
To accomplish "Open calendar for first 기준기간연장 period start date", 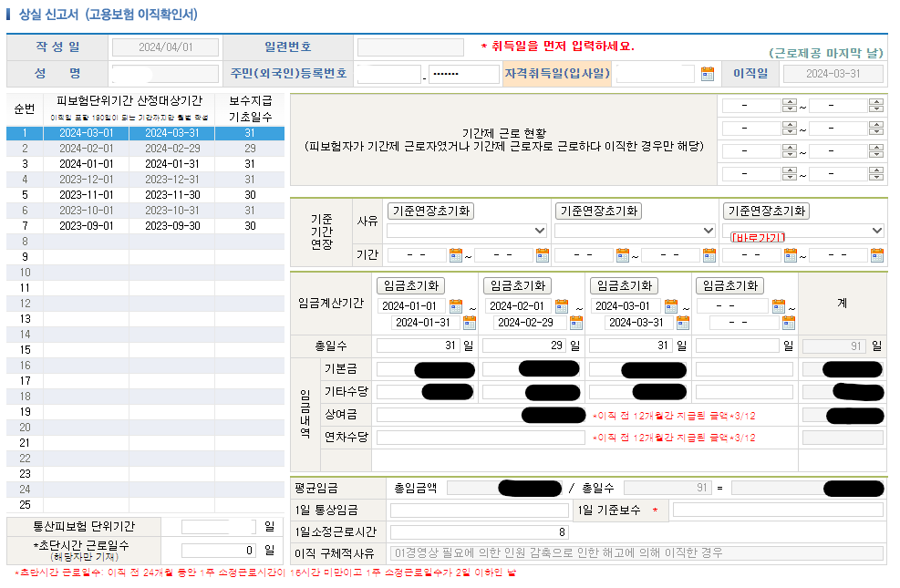I will pyautogui.click(x=456, y=256).
